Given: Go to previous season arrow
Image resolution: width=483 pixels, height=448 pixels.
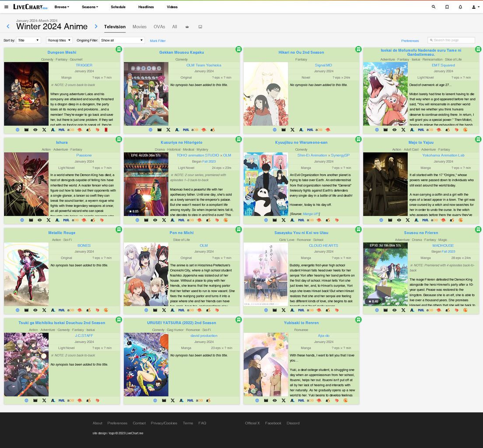Looking at the screenshot, I should (x=8, y=27).
